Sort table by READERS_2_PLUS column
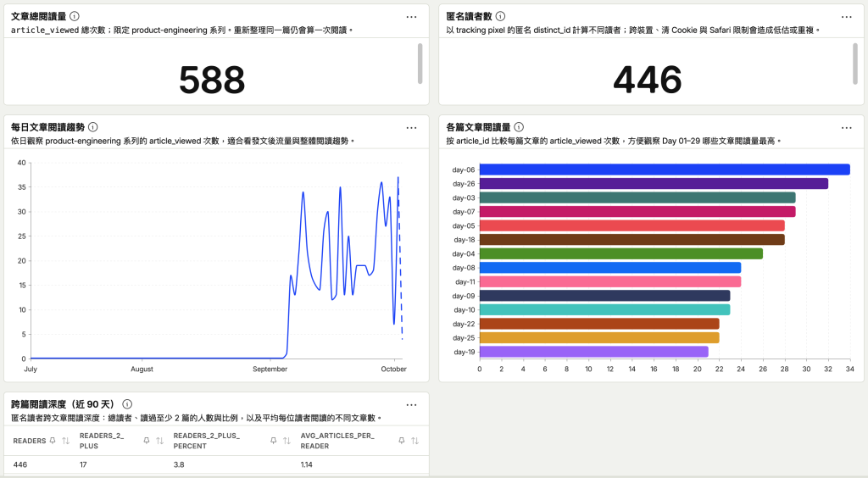 (160, 441)
